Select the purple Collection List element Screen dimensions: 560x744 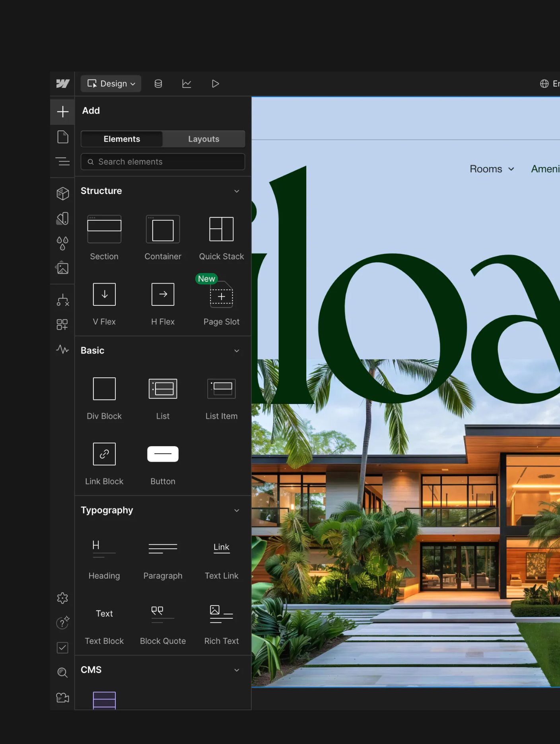[x=104, y=700]
